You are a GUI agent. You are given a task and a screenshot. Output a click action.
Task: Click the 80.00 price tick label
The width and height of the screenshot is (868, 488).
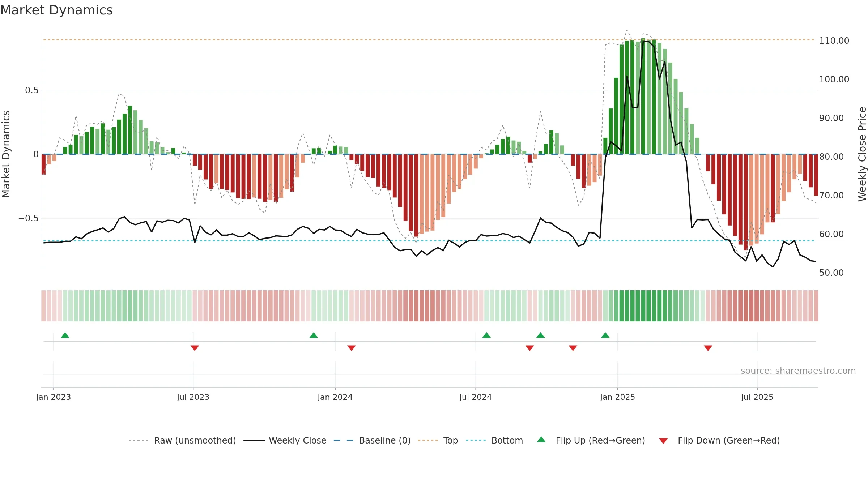pos(831,157)
